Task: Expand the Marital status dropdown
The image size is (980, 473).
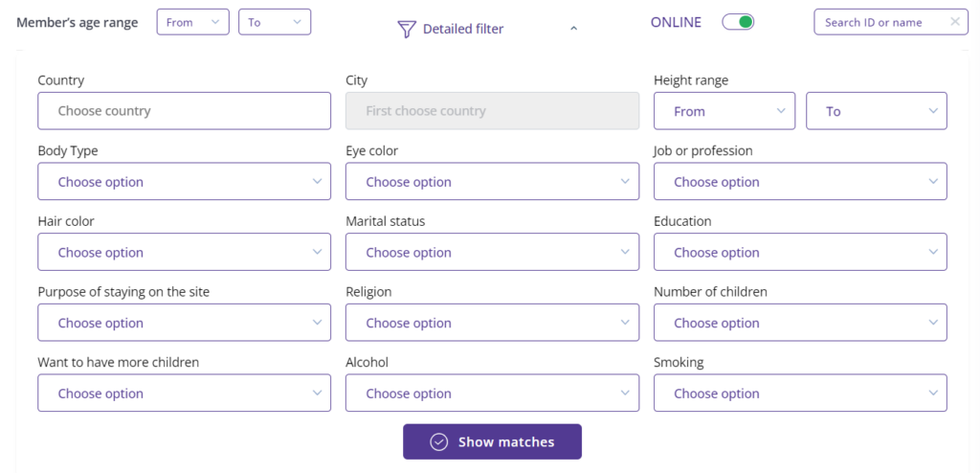Action: [x=492, y=253]
